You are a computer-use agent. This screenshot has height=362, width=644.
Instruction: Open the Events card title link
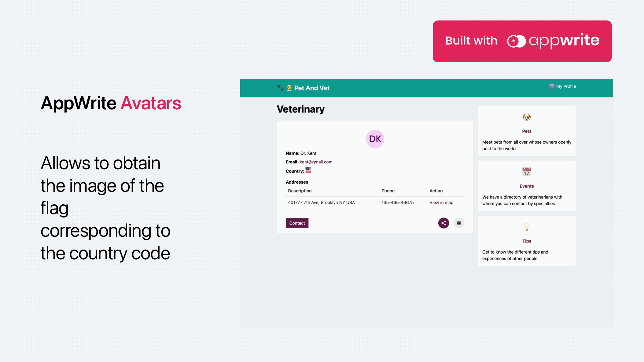coord(527,186)
